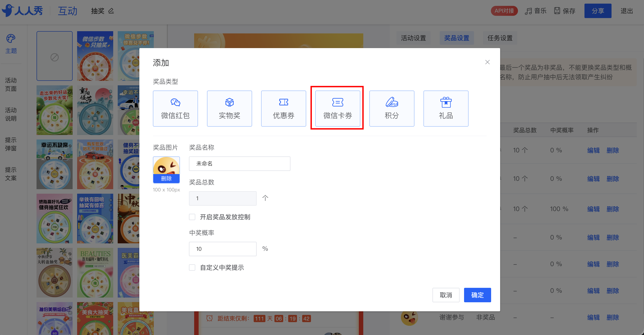Select the 美食大抽奖 theme thumbnail

95,319
